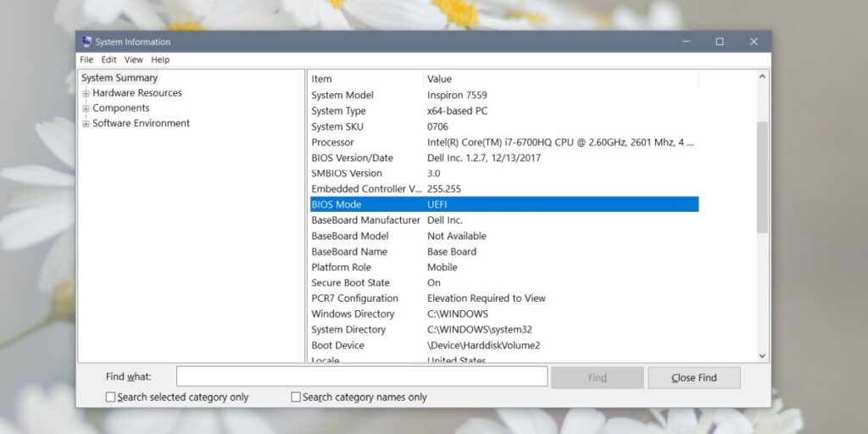
Task: Open the View menu
Action: (x=133, y=60)
